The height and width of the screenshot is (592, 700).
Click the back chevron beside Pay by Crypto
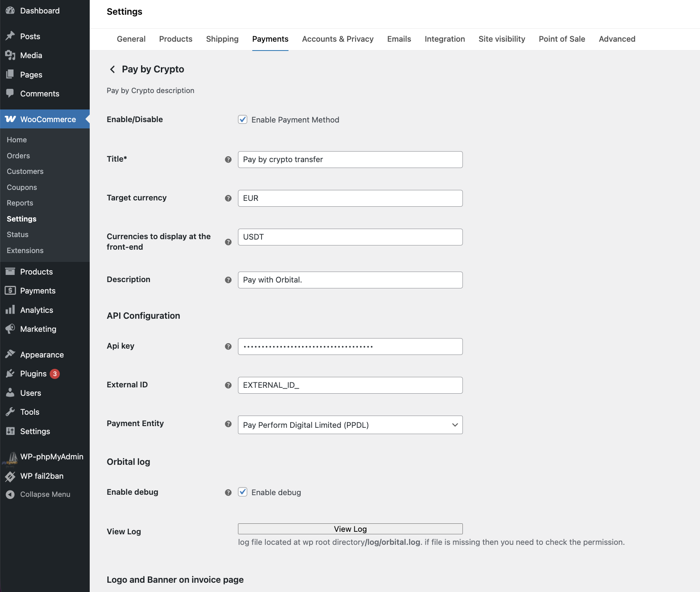[x=112, y=69]
